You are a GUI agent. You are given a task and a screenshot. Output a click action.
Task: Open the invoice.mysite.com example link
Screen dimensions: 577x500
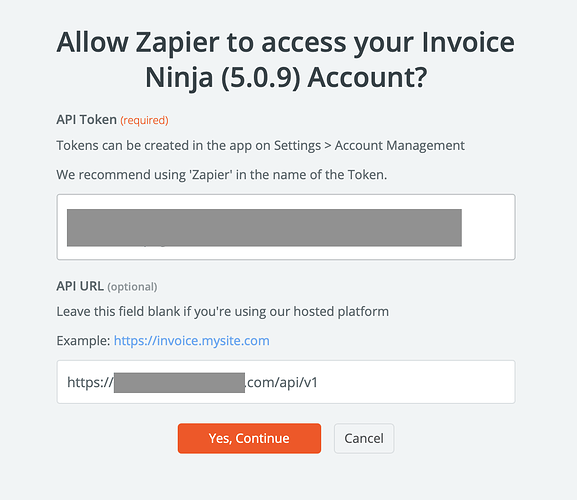click(x=191, y=341)
